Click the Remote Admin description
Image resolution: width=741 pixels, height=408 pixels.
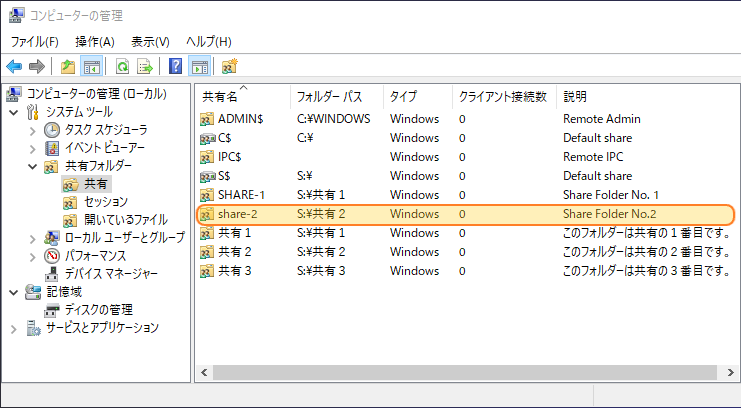pyautogui.click(x=602, y=119)
